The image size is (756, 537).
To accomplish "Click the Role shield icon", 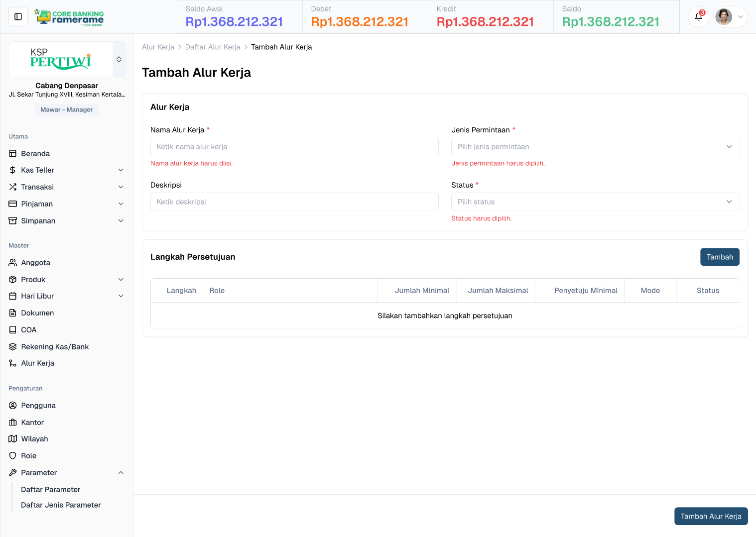I will point(12,455).
